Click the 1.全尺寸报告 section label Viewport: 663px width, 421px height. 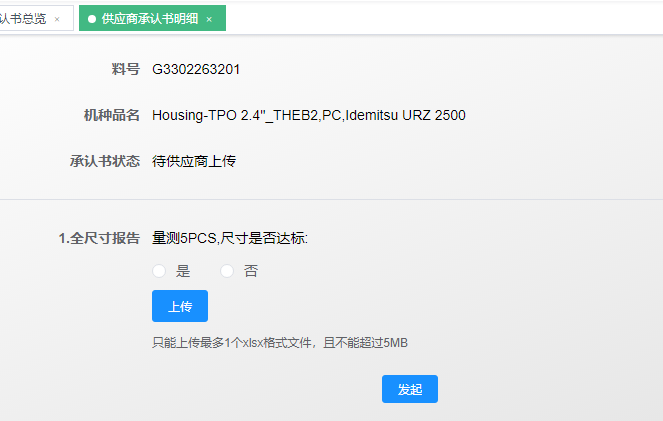point(98,238)
